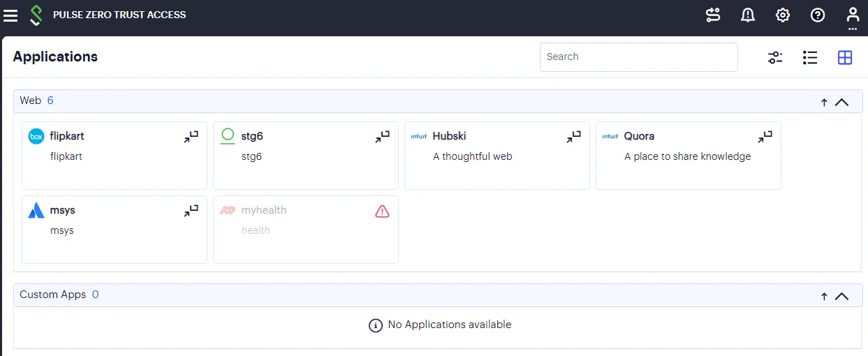Launch Quora with its open arrow icon
The width and height of the screenshot is (868, 356).
click(765, 137)
